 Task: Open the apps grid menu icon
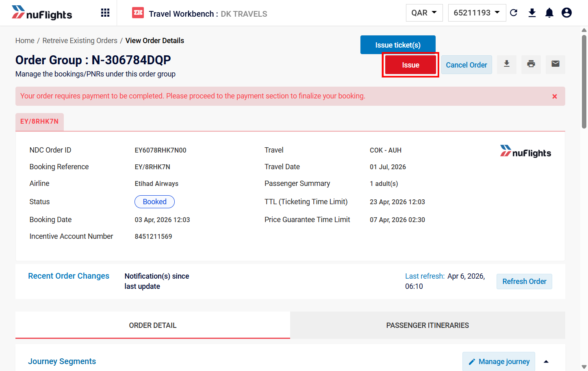[x=105, y=13]
